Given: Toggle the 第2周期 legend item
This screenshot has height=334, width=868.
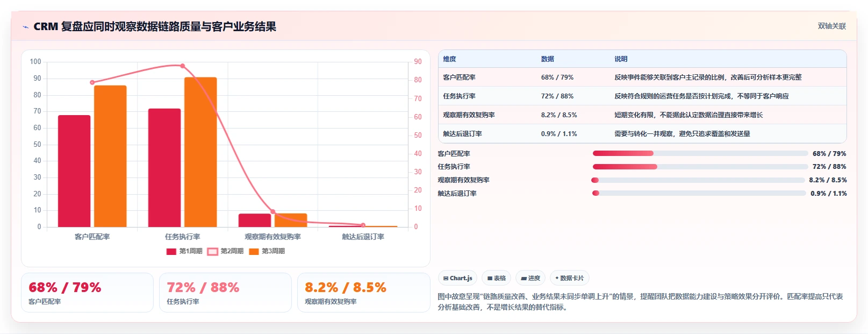Looking at the screenshot, I should tap(226, 251).
